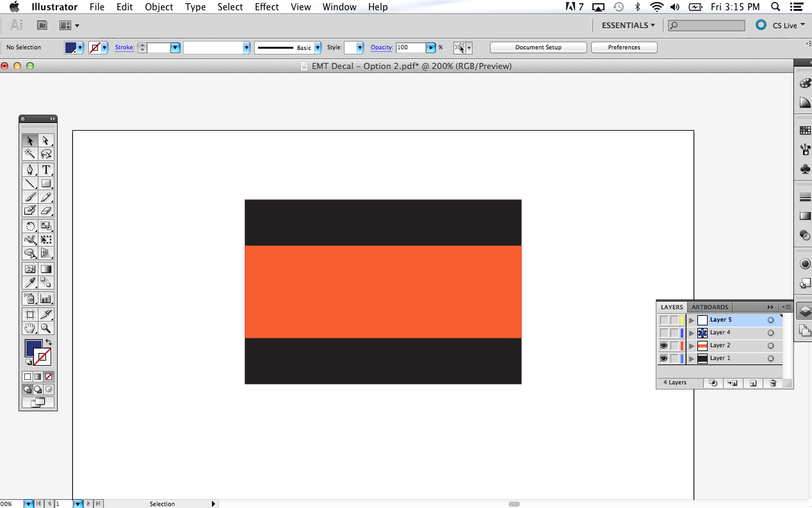Toggle lock box for Layer 1
The width and height of the screenshot is (812, 508).
pyautogui.click(x=674, y=358)
